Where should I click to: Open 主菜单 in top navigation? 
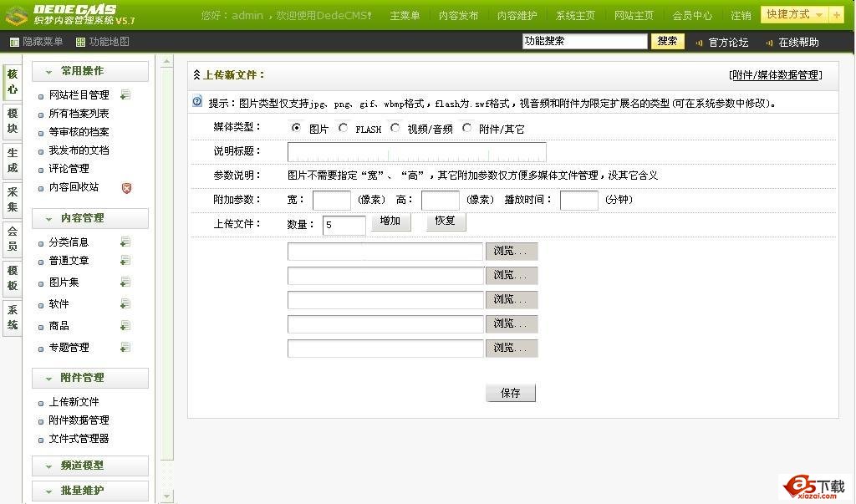coord(405,16)
